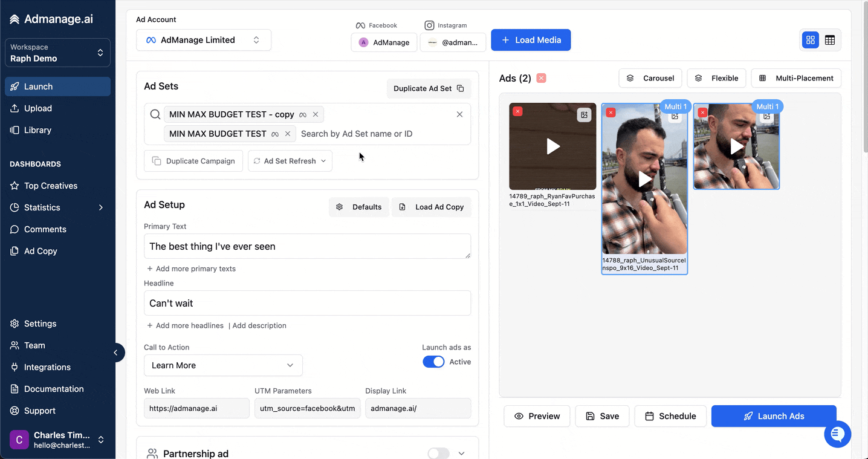
Task: Click the Schedule button
Action: [670, 416]
